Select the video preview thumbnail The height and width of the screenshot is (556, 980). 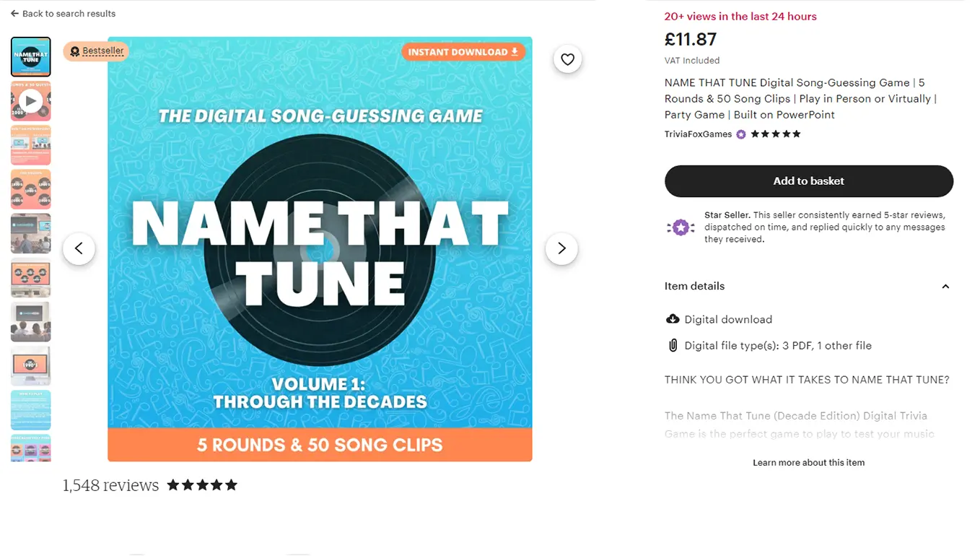pyautogui.click(x=30, y=100)
